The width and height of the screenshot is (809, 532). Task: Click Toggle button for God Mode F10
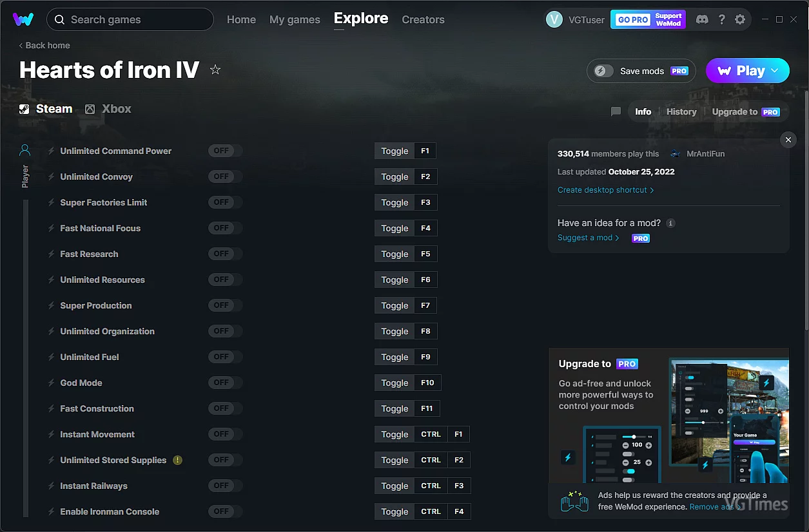pyautogui.click(x=395, y=383)
